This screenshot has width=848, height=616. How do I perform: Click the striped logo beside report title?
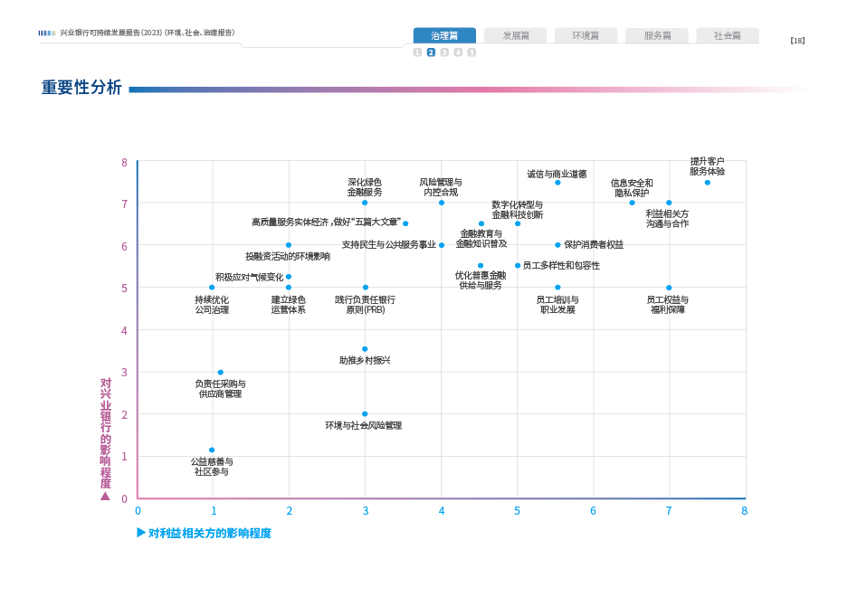coord(47,33)
